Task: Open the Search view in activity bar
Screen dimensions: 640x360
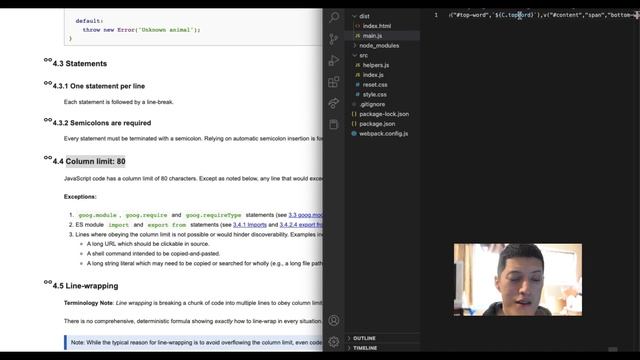Action: pyautogui.click(x=334, y=17)
